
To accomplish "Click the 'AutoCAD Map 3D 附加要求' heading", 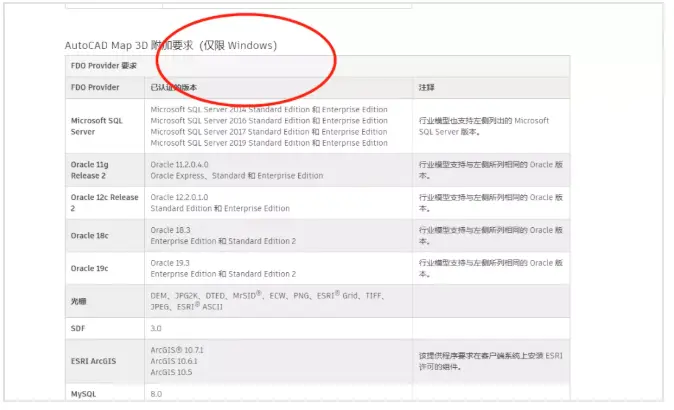I will tap(171, 45).
